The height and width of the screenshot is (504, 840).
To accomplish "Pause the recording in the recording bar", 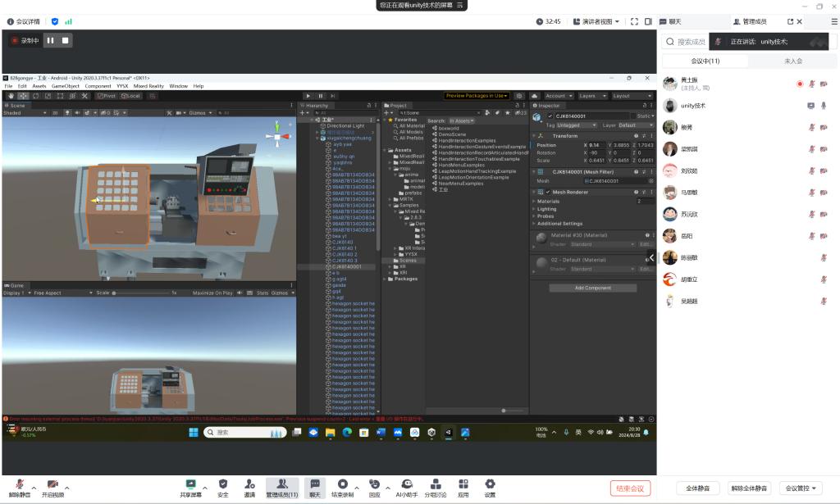I will 50,40.
